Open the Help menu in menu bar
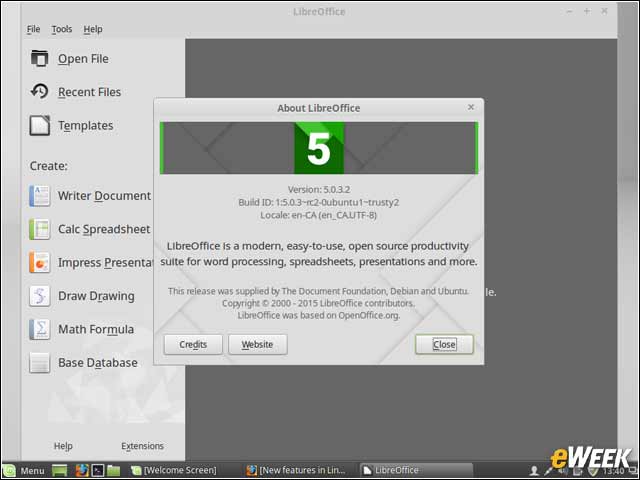The height and width of the screenshot is (480, 640). 93,29
